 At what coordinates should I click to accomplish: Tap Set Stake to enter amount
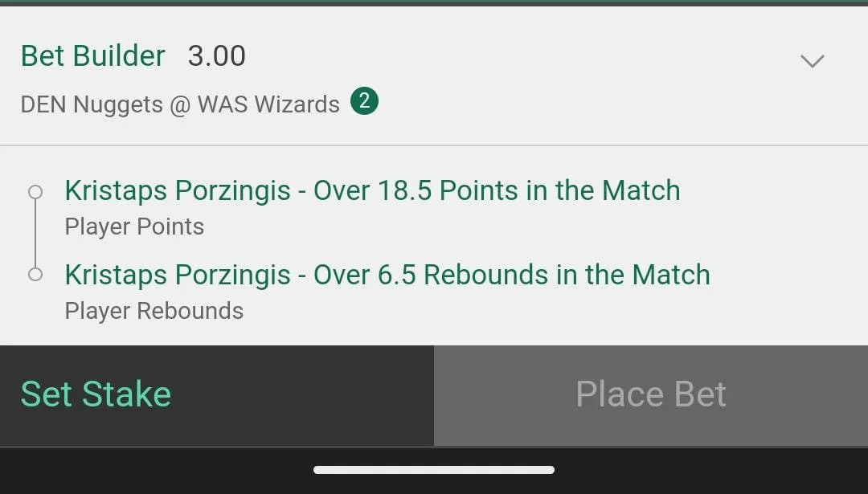(x=96, y=394)
